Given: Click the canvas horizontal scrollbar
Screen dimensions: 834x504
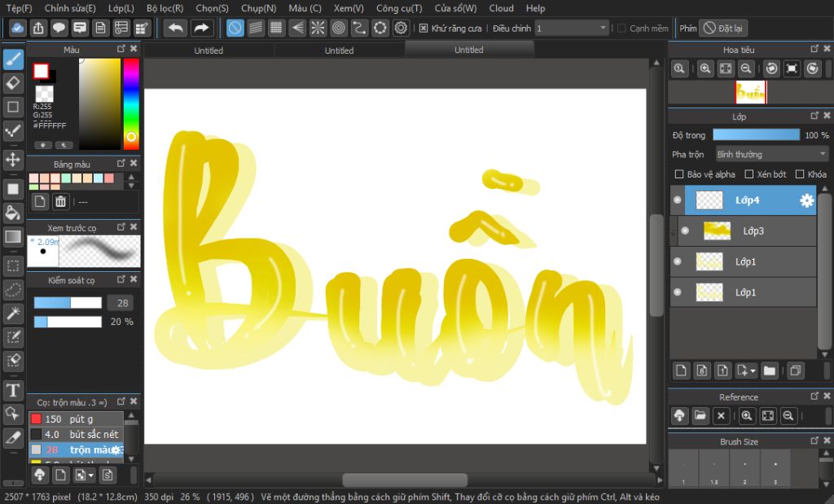Looking at the screenshot, I should pos(404,480).
